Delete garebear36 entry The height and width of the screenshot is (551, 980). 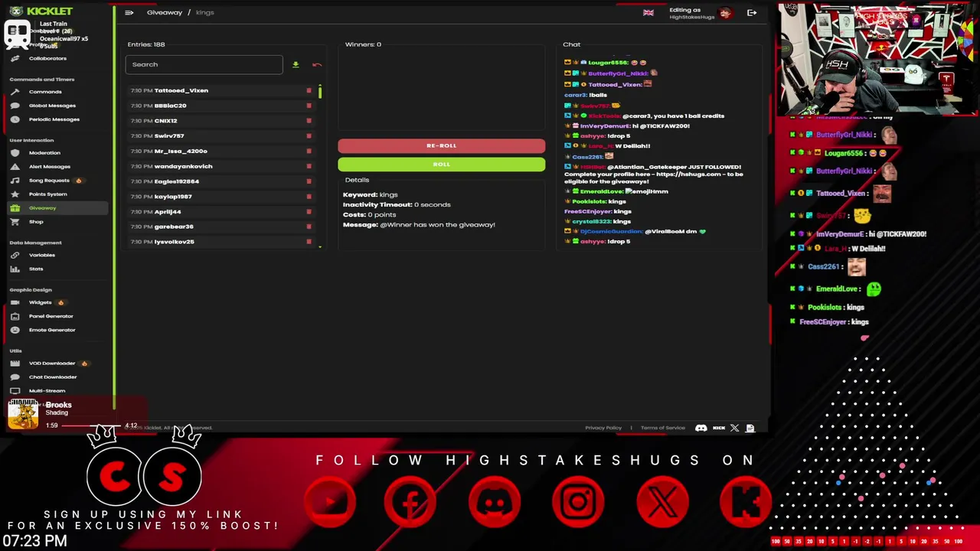coord(309,227)
